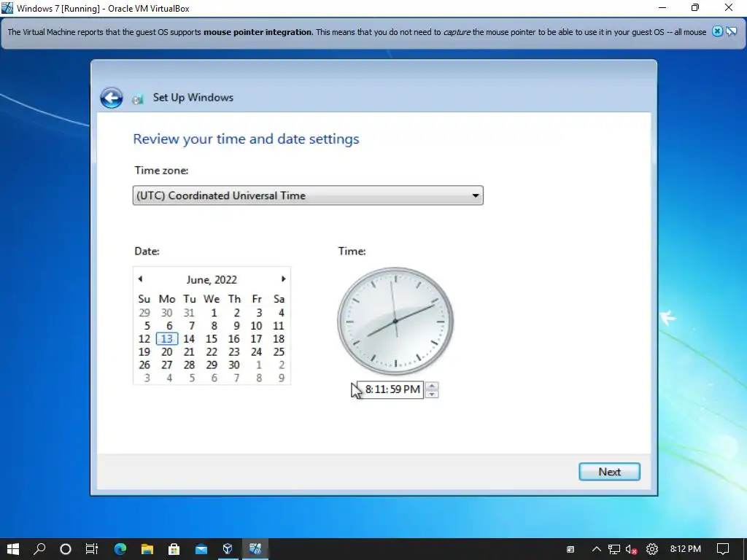Click the Next button
Viewport: 747px width, 560px height.
click(609, 472)
